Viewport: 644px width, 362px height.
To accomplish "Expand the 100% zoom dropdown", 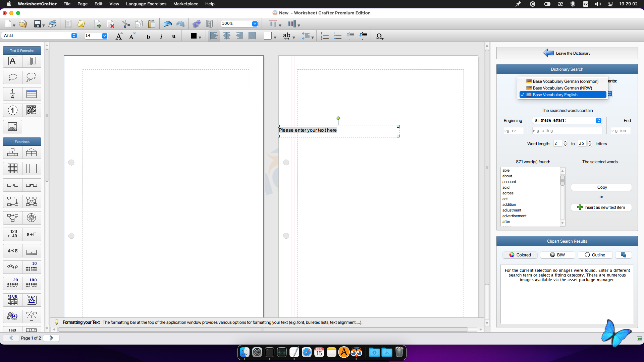I will pyautogui.click(x=255, y=24).
